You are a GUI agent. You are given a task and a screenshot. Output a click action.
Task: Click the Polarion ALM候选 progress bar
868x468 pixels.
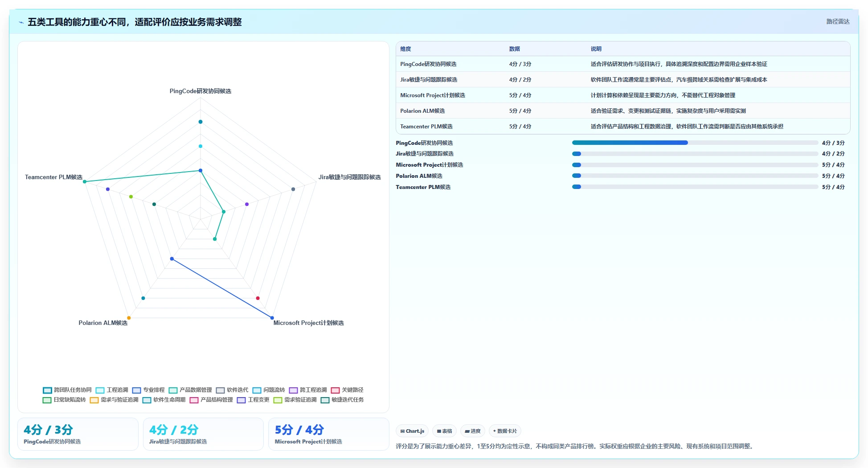[x=695, y=176]
